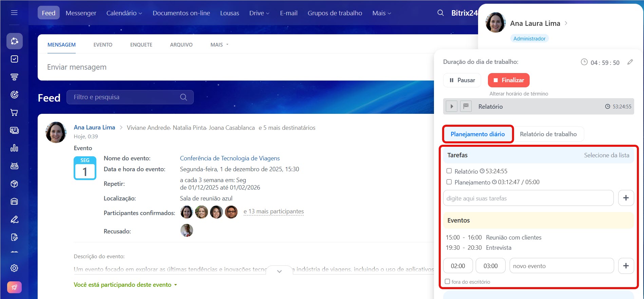Open the Relatório de trabalho tab
Viewport: 644px width, 299px height.
548,134
